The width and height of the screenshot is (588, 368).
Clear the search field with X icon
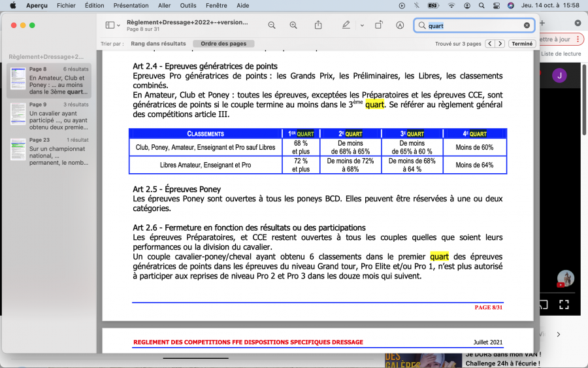tap(527, 25)
